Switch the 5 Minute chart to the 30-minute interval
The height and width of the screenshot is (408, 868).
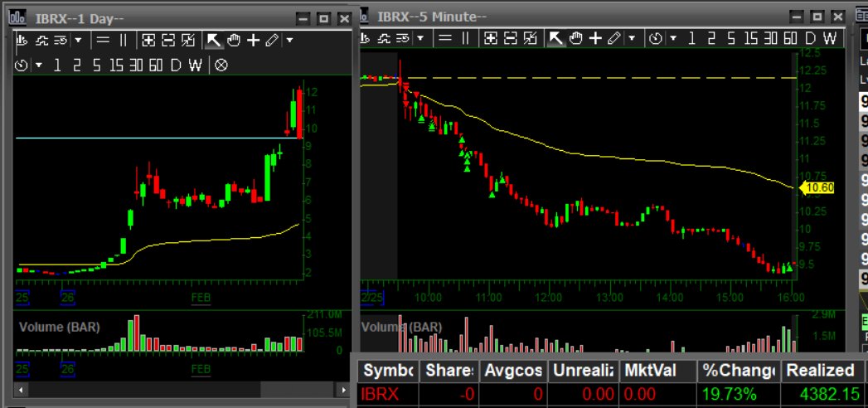770,38
